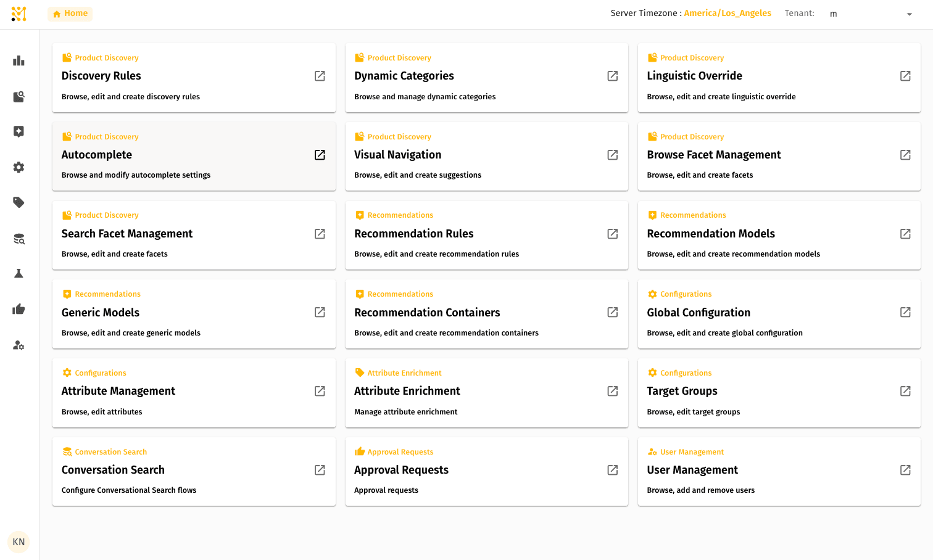Click the Discovery Rules card title
Image resolution: width=933 pixels, height=560 pixels.
(x=101, y=76)
